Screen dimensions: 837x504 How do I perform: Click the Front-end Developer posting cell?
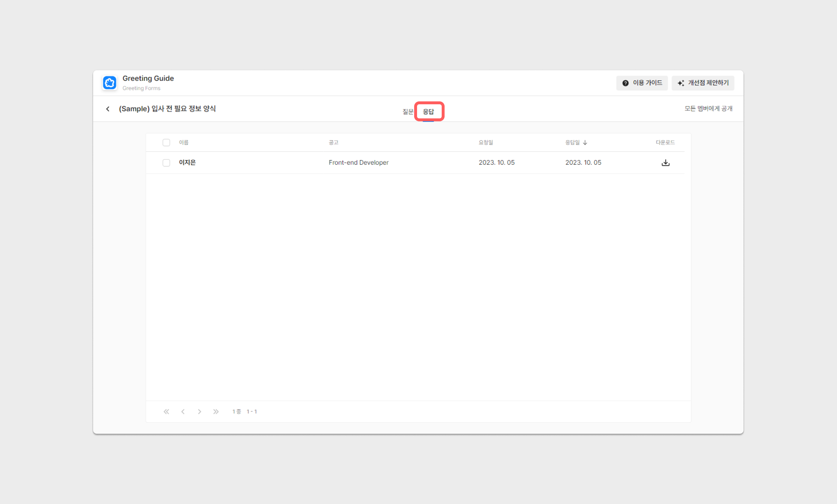[358, 163]
